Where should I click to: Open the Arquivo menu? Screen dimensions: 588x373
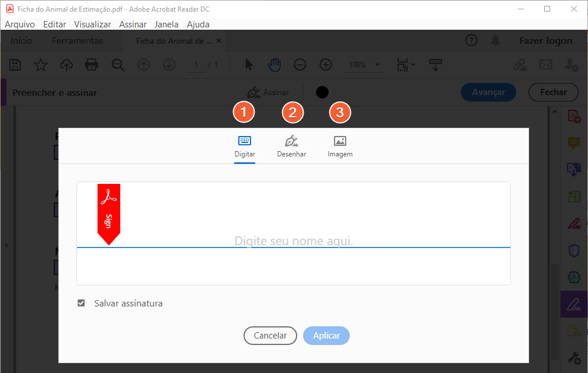coord(20,24)
